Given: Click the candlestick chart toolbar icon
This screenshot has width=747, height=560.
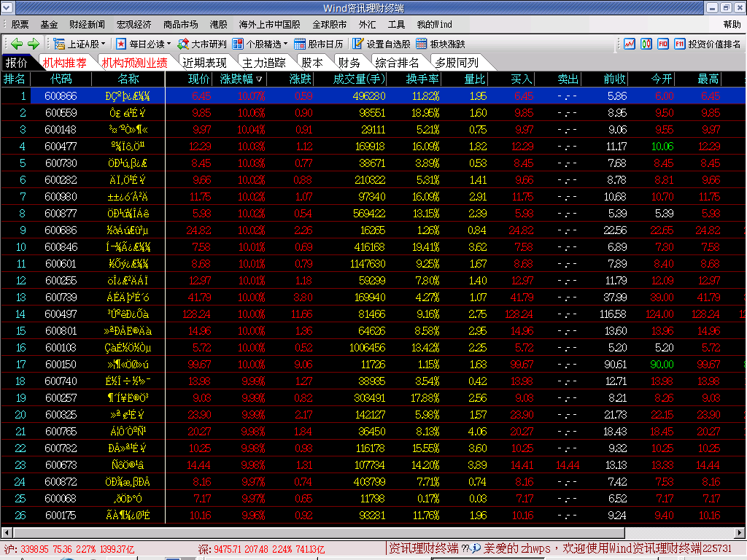Looking at the screenshot, I should pyautogui.click(x=646, y=44).
